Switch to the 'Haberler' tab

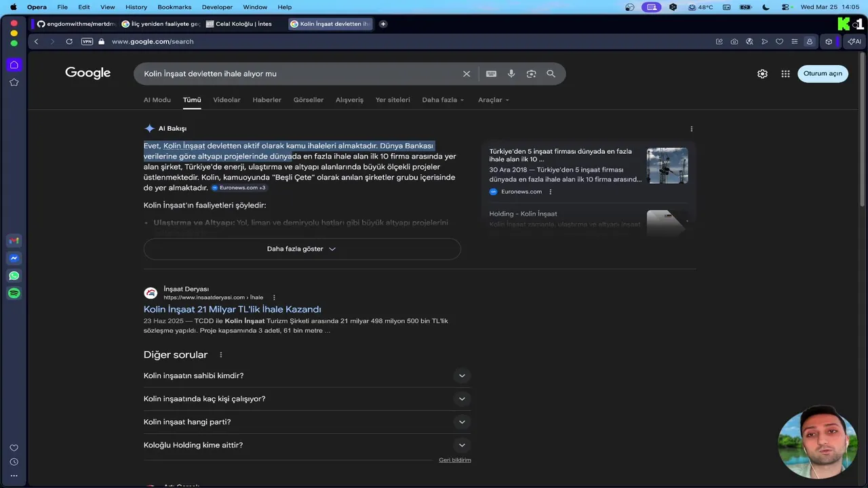(x=267, y=100)
